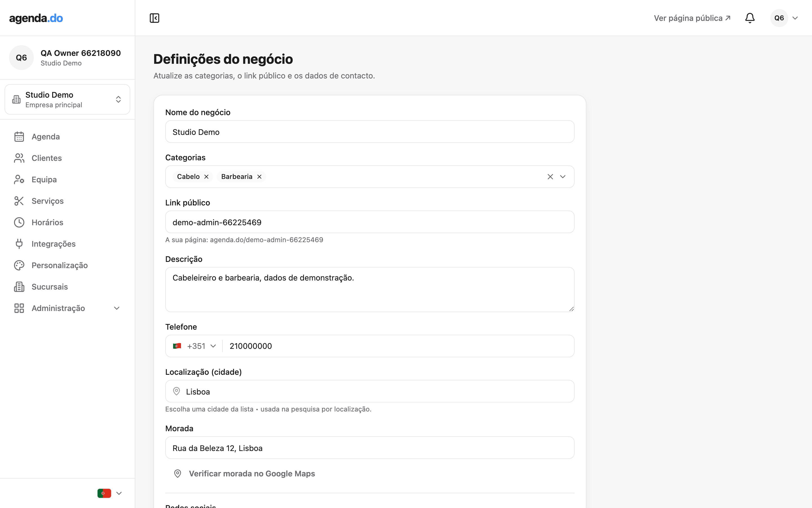Image resolution: width=812 pixels, height=508 pixels.
Task: Collapse the sidebar with the panel icon
Action: coord(154,18)
